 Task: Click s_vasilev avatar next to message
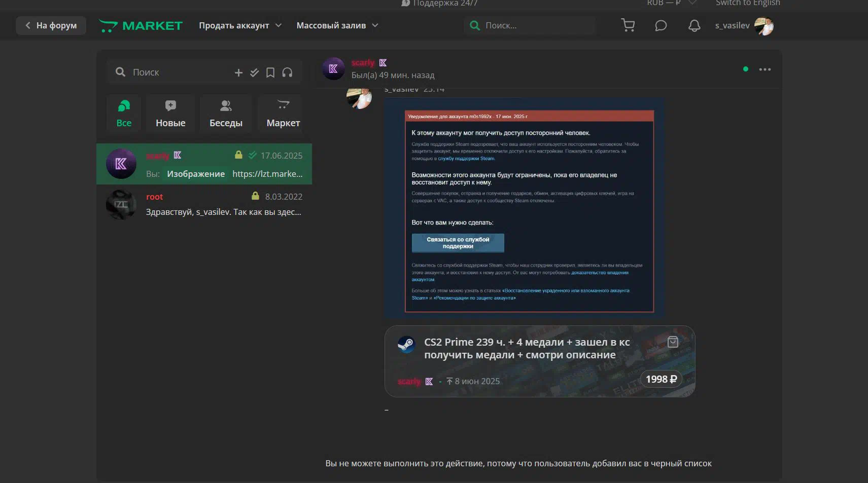359,97
